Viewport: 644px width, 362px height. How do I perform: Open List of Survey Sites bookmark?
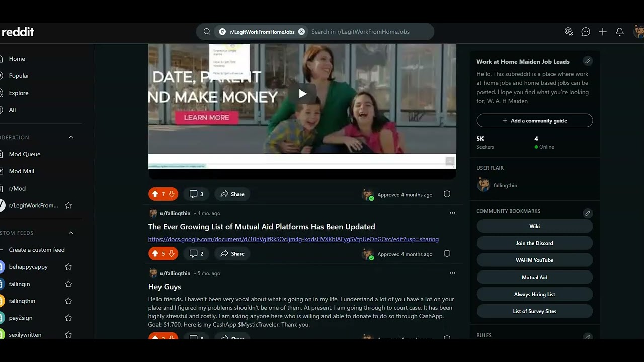point(535,312)
